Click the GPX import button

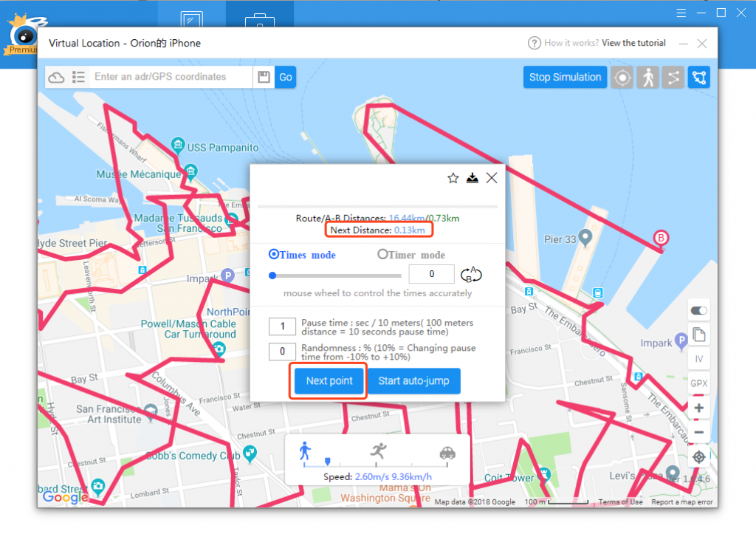[x=699, y=383]
